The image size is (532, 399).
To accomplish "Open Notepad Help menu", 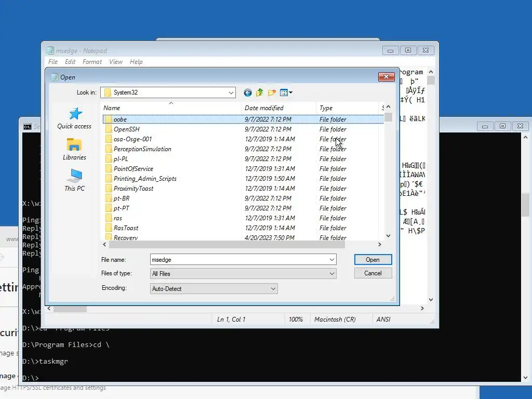I will click(136, 62).
